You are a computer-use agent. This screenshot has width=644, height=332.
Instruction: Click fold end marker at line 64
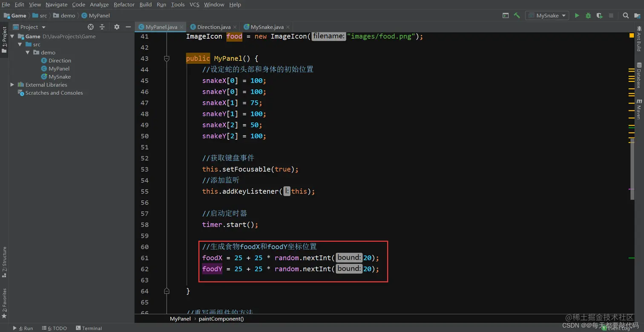pos(167,291)
